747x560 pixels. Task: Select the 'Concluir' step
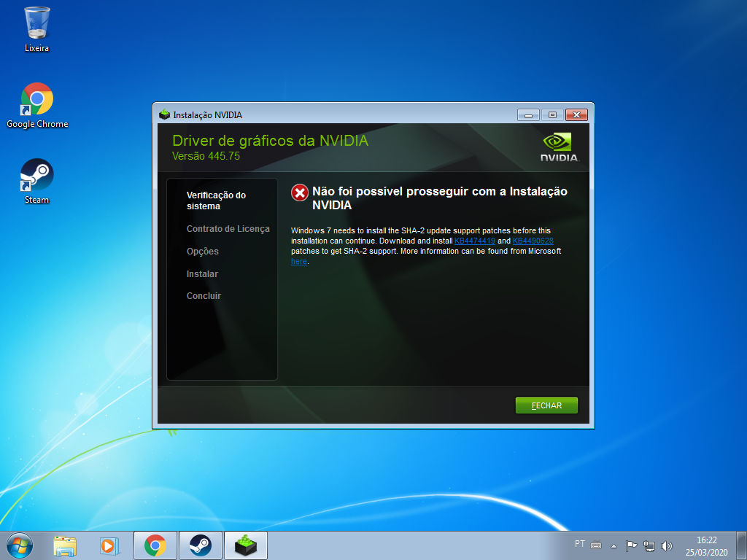[204, 296]
